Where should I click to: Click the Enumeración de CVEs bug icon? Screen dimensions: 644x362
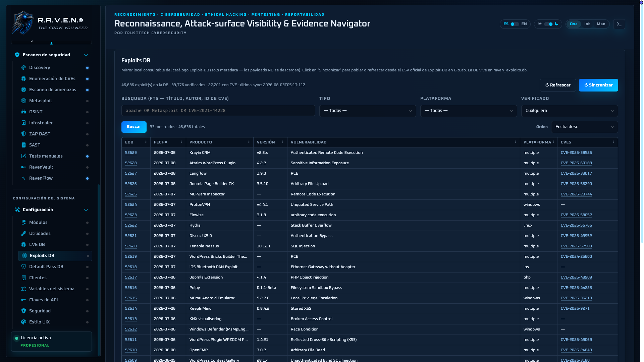(x=23, y=79)
